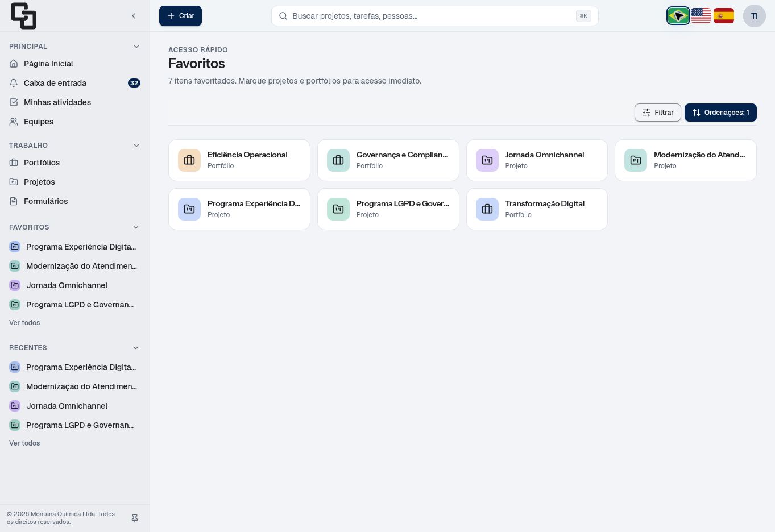Collapse the sidebar with the chevron icon
Viewport: 775px width, 532px height.
click(x=134, y=16)
